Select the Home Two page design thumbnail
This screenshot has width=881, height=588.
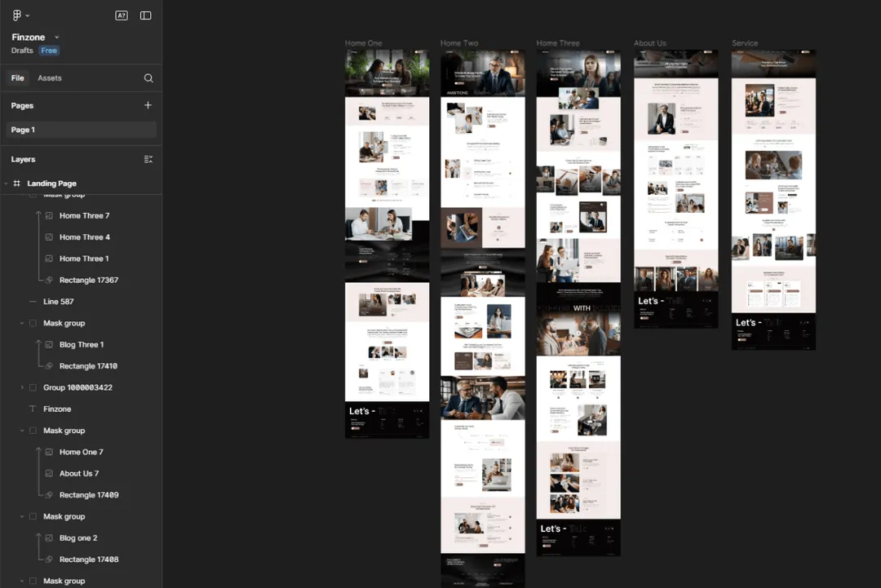point(483,318)
